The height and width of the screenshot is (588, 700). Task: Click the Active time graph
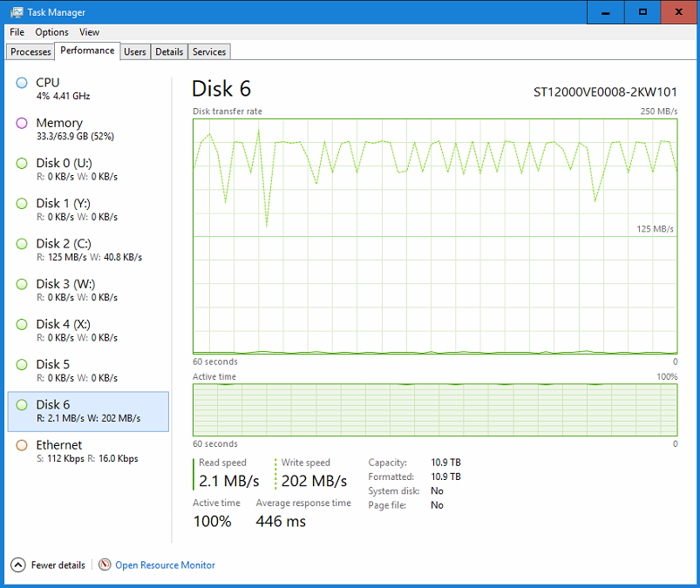(435, 409)
